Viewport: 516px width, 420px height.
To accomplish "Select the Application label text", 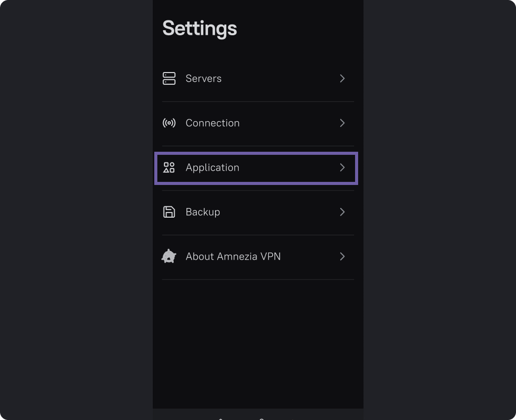I will [x=213, y=168].
